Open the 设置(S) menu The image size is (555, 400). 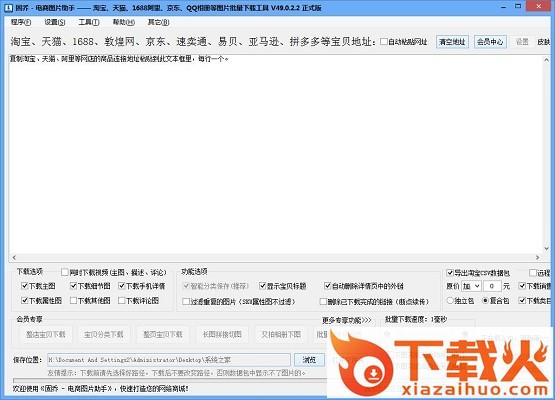(55, 22)
